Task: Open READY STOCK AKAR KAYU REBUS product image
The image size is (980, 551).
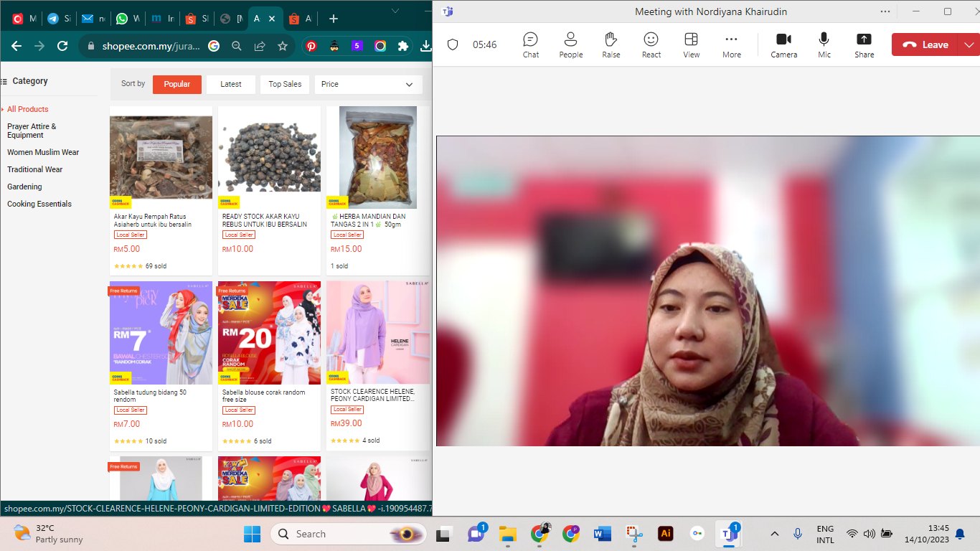Action: click(269, 157)
